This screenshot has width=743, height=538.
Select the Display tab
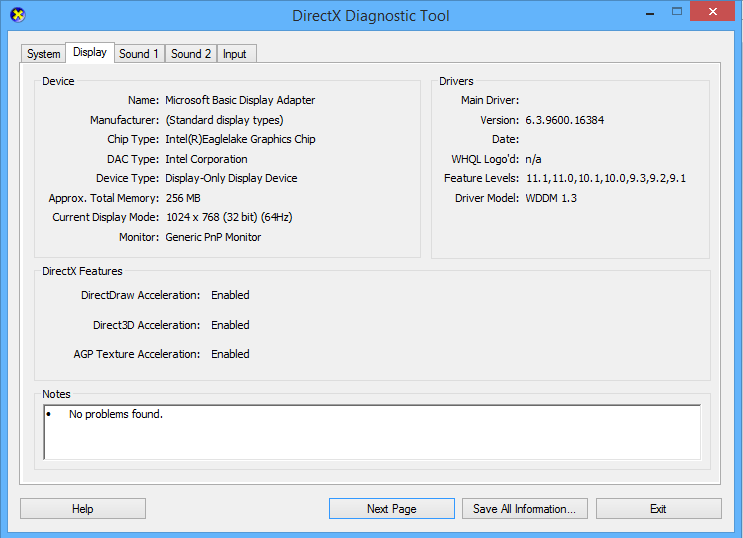coord(90,52)
